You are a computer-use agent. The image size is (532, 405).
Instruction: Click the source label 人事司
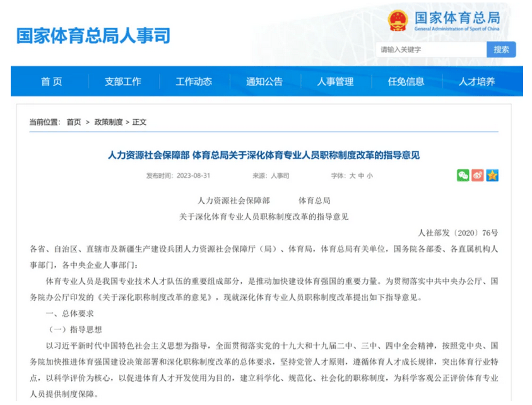click(x=280, y=176)
